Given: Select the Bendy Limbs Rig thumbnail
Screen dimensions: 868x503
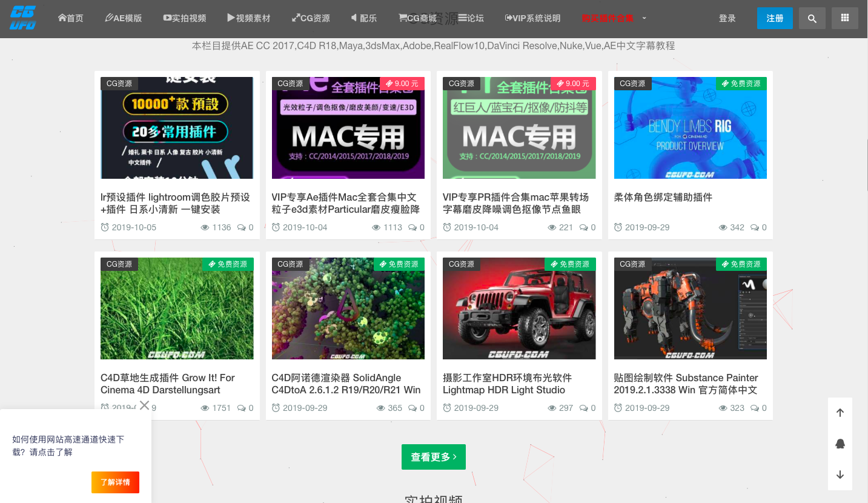Looking at the screenshot, I should coord(690,128).
